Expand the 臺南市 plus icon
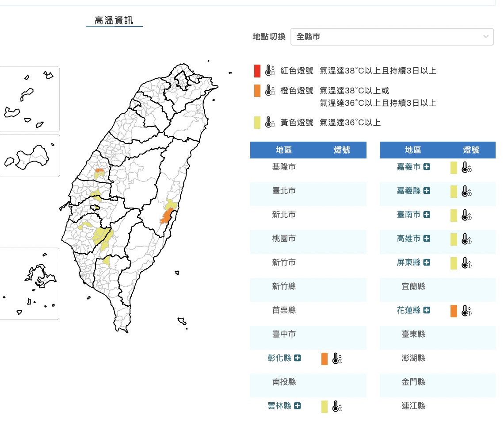Viewport: 504px width, 424px height. coord(427,215)
